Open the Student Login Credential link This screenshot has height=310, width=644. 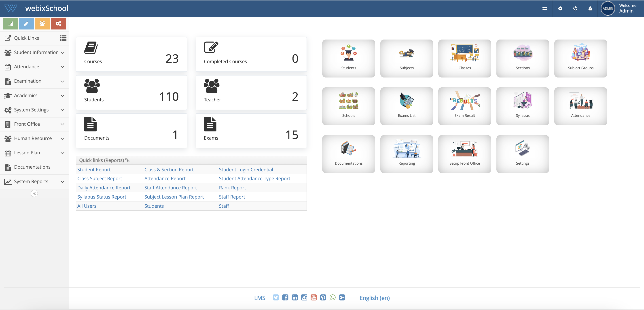coord(246,169)
